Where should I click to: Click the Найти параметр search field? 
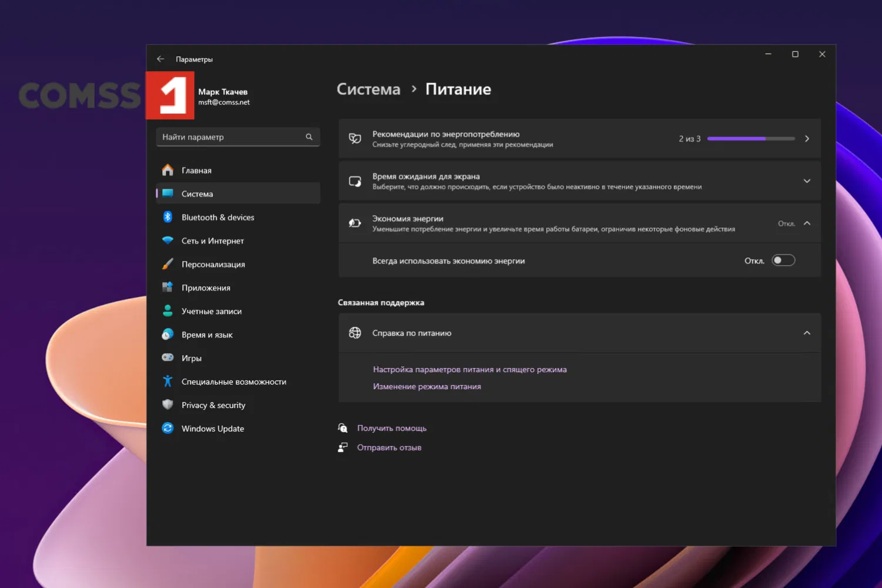pyautogui.click(x=232, y=137)
